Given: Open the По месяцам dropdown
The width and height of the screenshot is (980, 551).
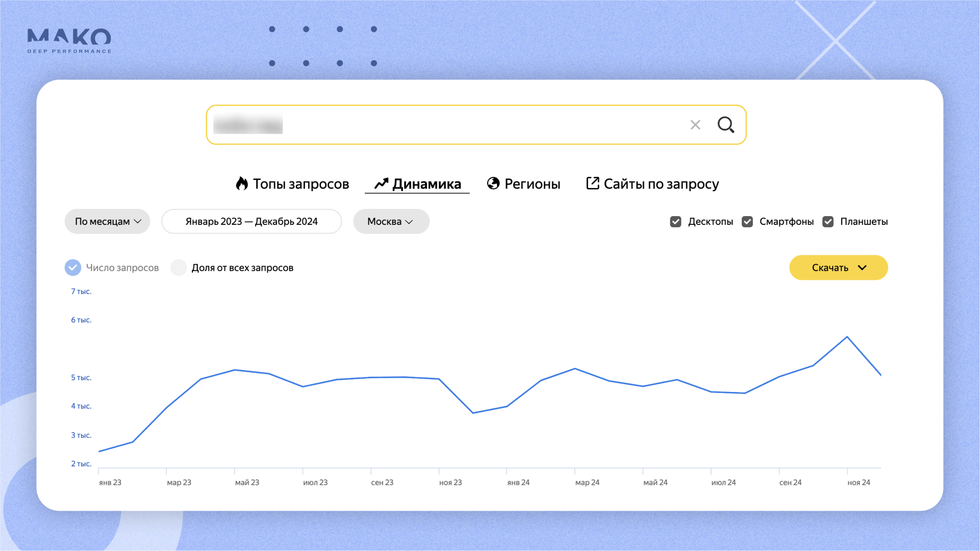Looking at the screenshot, I should [107, 222].
